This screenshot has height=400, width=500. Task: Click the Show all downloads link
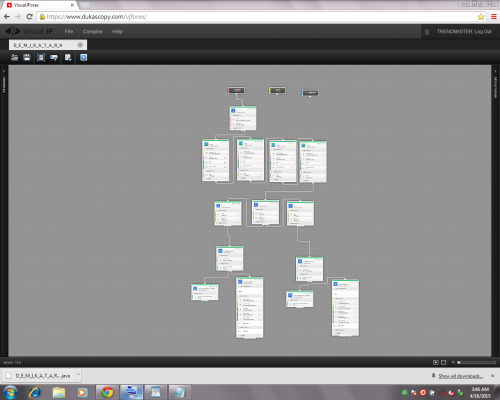point(461,376)
